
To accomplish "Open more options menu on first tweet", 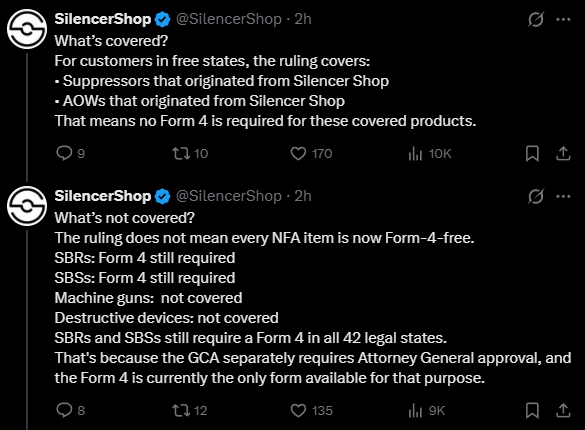I will click(x=563, y=19).
